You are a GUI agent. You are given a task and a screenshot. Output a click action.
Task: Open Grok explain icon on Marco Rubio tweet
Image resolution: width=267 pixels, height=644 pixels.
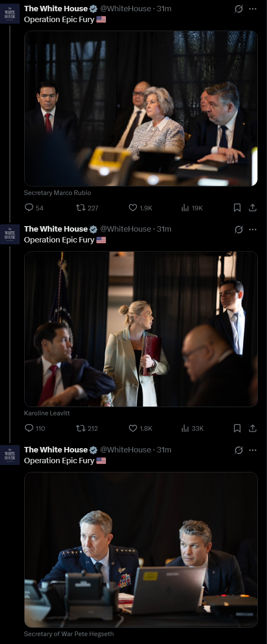coord(239,9)
